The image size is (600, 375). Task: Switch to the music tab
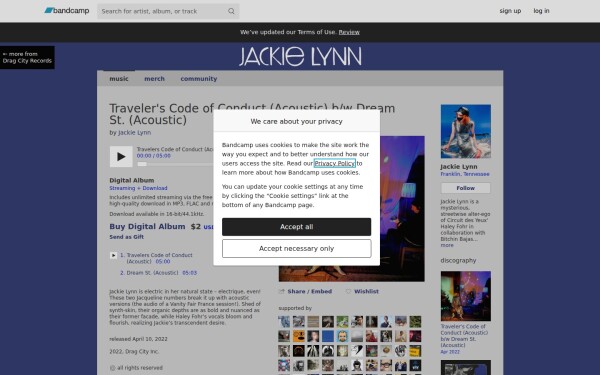click(119, 78)
